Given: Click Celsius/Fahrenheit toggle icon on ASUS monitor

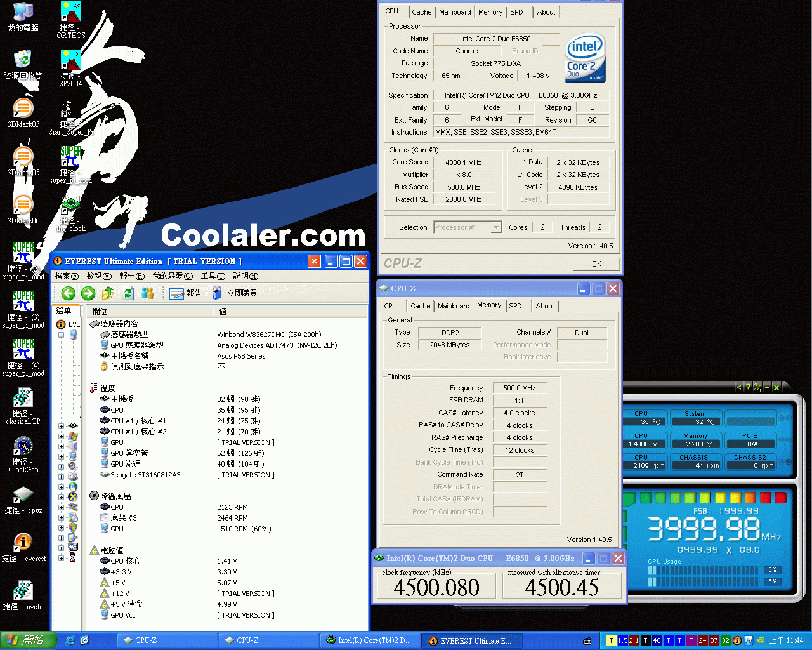Looking at the screenshot, I should coord(757,387).
